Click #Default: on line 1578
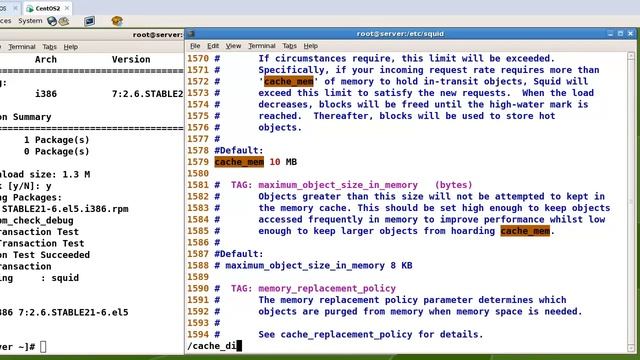 (239, 151)
